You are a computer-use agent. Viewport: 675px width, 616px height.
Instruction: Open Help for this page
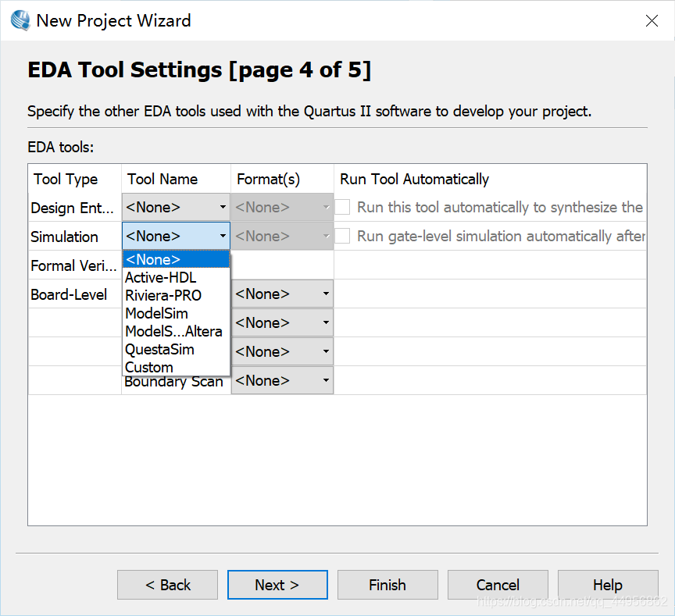point(608,585)
